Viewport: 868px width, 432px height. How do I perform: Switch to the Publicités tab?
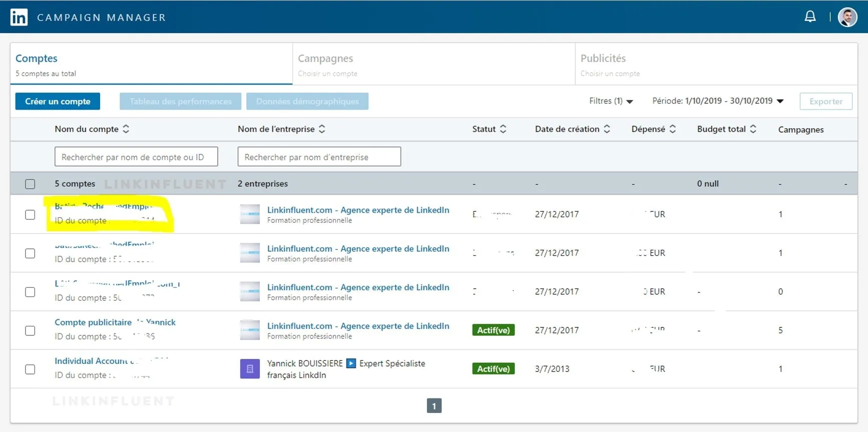(x=716, y=64)
